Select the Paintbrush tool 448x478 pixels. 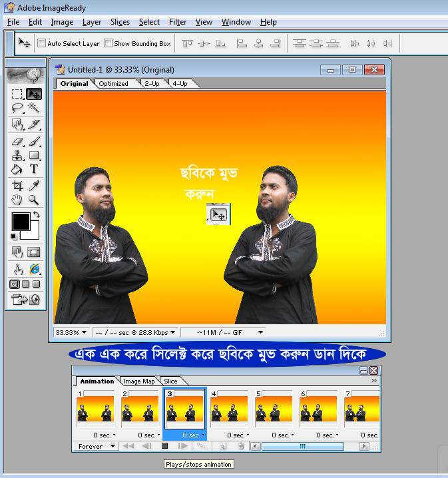coord(34,141)
